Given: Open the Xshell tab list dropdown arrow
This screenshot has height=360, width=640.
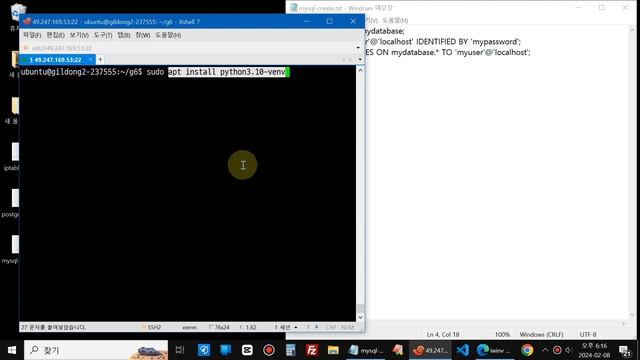Looking at the screenshot, I should pyautogui.click(x=360, y=60).
